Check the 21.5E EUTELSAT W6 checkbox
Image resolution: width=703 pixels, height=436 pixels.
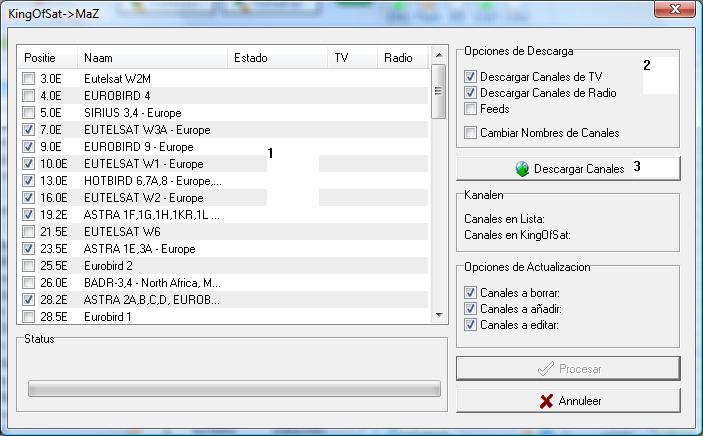[28, 232]
